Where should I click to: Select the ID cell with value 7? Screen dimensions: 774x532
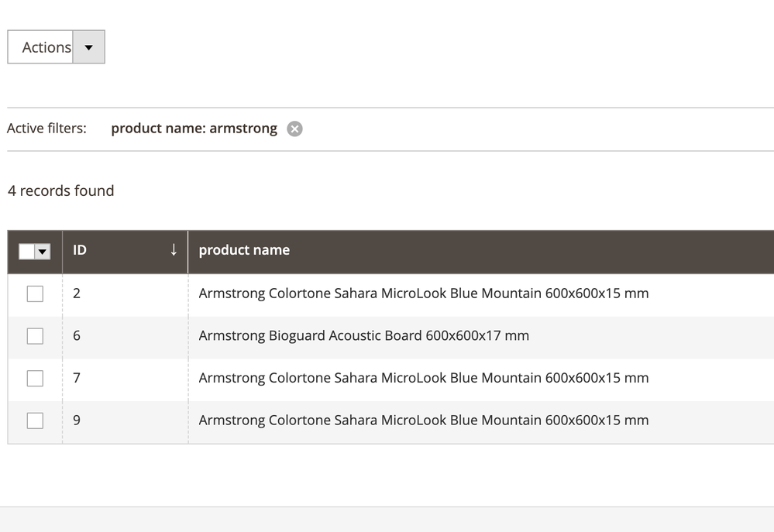click(125, 379)
